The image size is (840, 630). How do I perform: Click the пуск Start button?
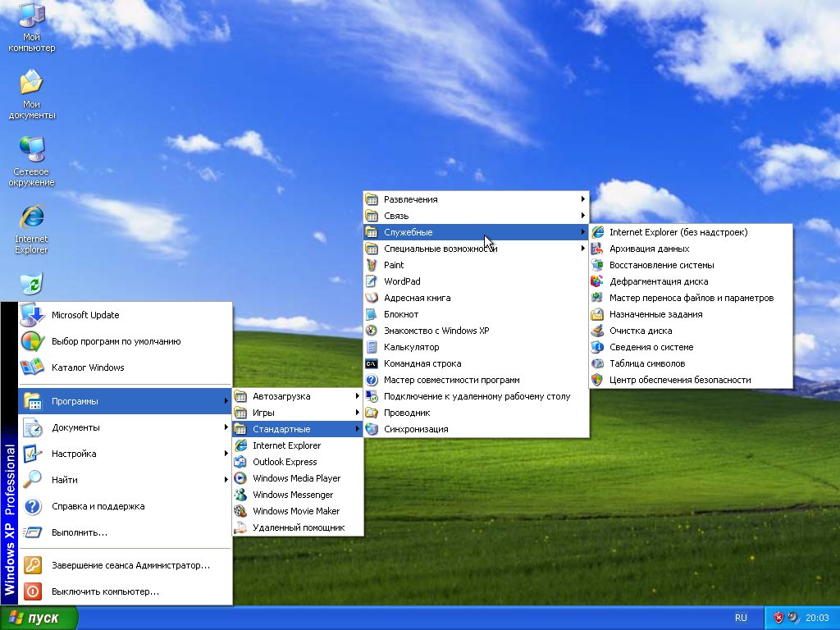[39, 618]
